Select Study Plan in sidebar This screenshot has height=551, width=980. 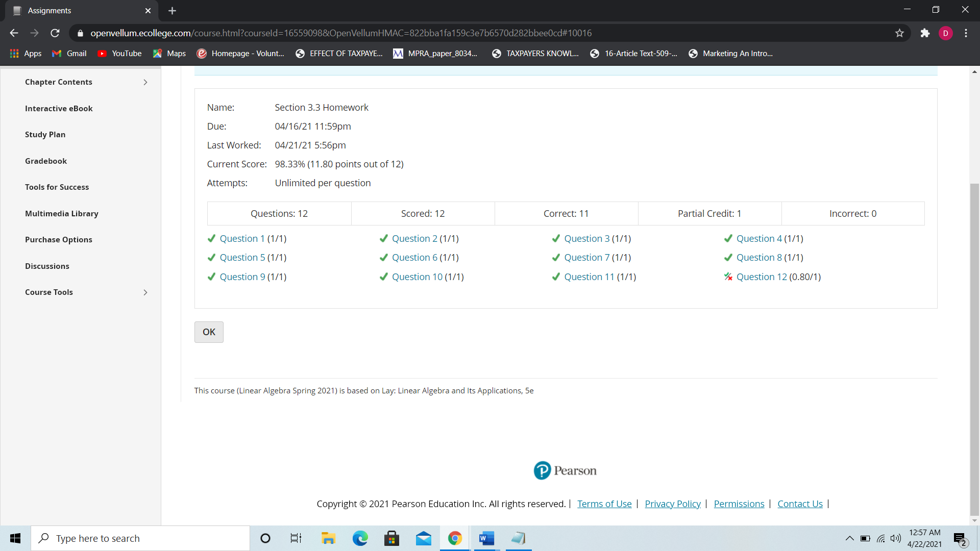coord(45,135)
